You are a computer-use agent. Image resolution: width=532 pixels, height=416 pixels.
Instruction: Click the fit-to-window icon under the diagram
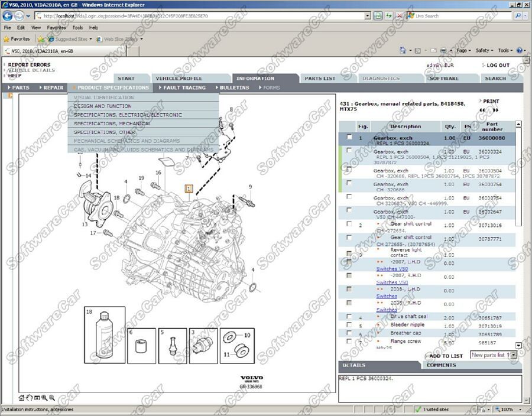[x=37, y=398]
